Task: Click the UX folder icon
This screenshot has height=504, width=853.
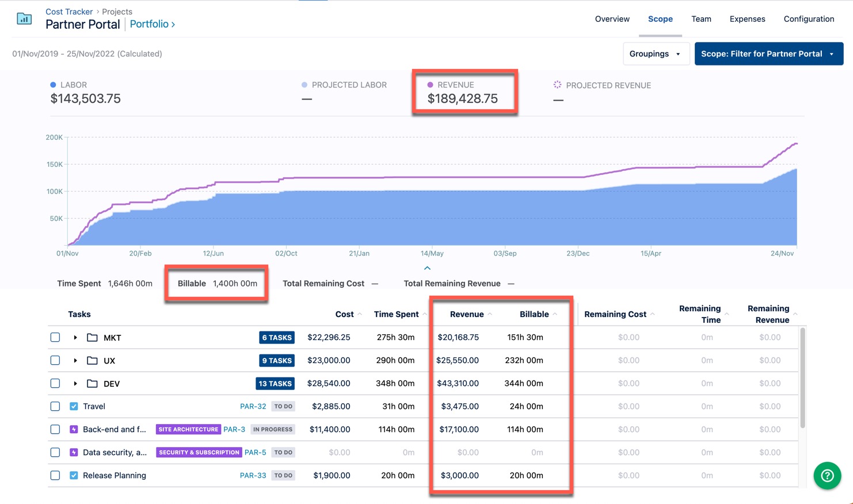Action: (x=92, y=360)
